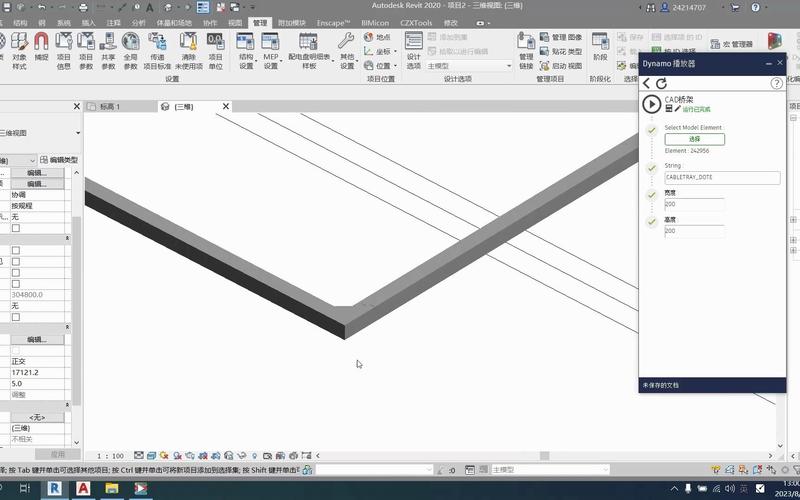Click the horizontal view scrollbar thumb
Screen dimensions: 800x500
coord(544,456)
